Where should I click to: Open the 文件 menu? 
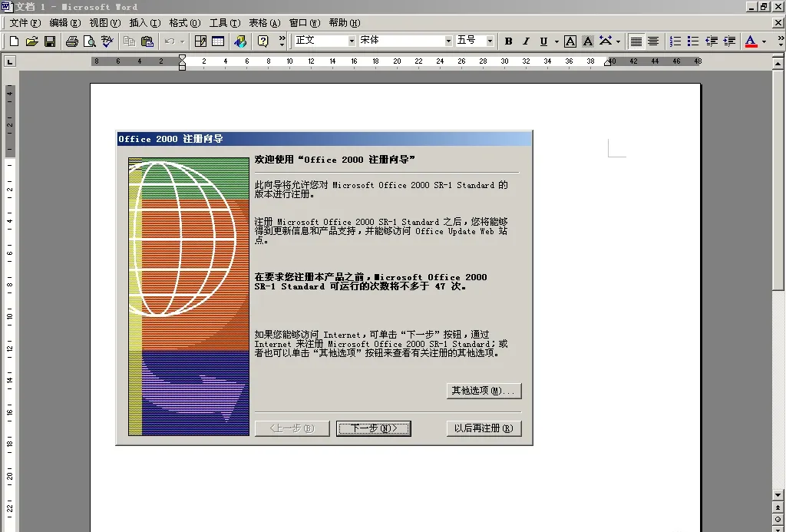(25, 22)
